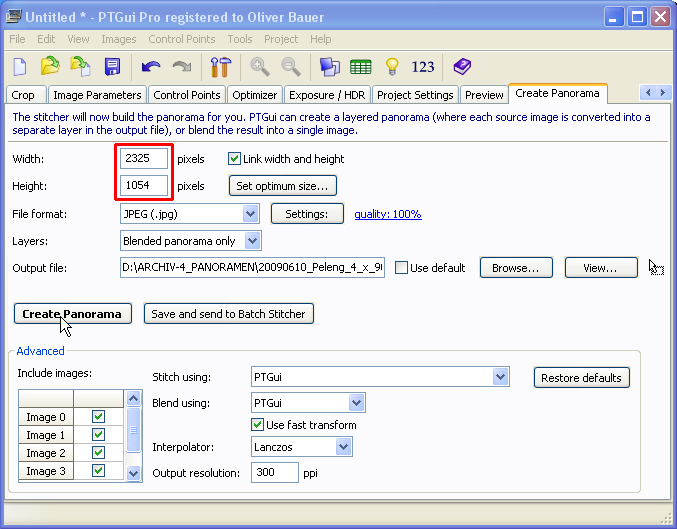Expand the File format dropdown

(x=250, y=214)
